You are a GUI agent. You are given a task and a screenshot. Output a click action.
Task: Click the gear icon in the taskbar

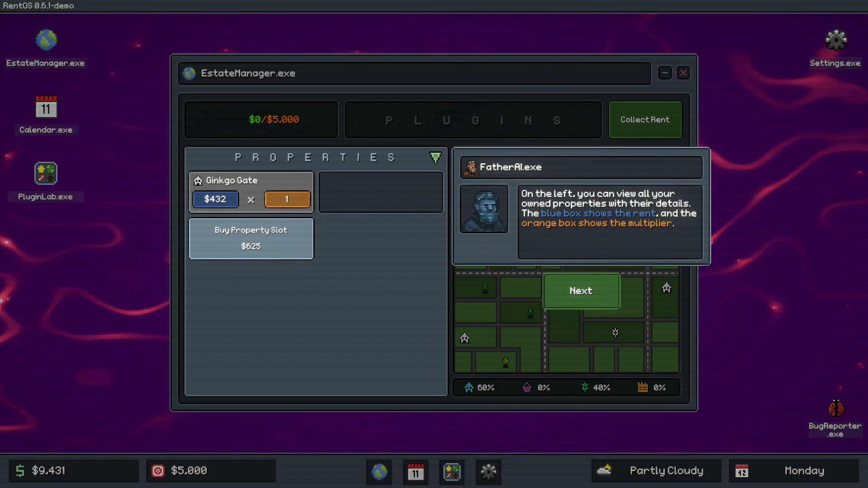tap(488, 472)
